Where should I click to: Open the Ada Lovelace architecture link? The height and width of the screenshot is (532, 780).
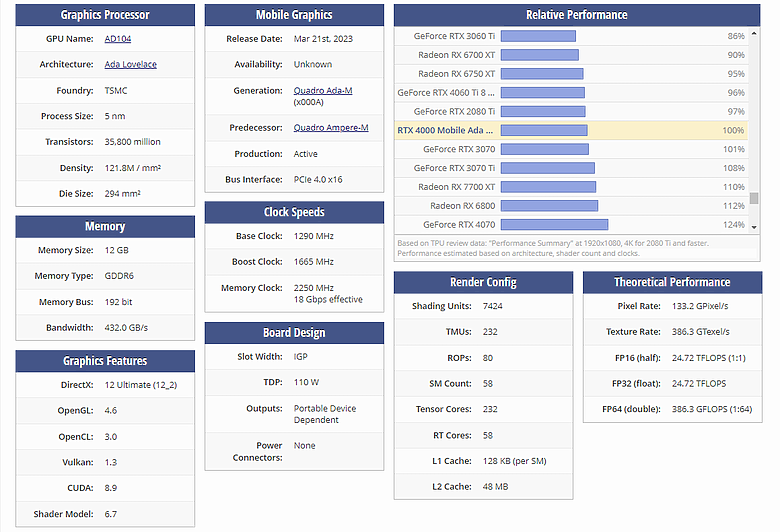130,64
